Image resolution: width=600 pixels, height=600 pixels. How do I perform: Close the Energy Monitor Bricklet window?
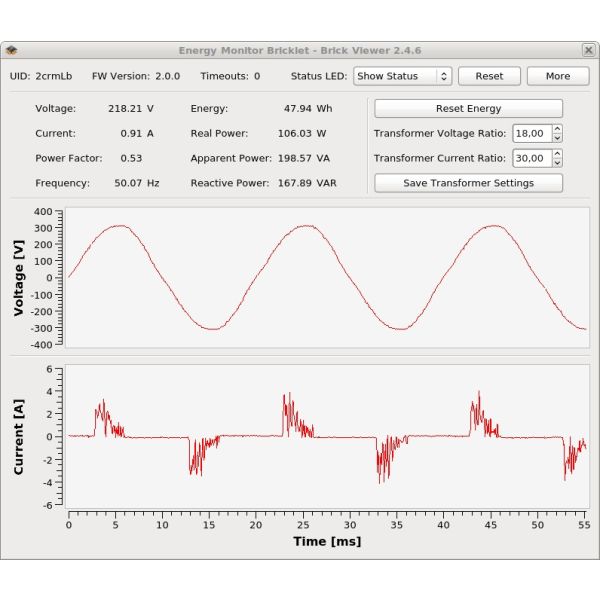[589, 50]
